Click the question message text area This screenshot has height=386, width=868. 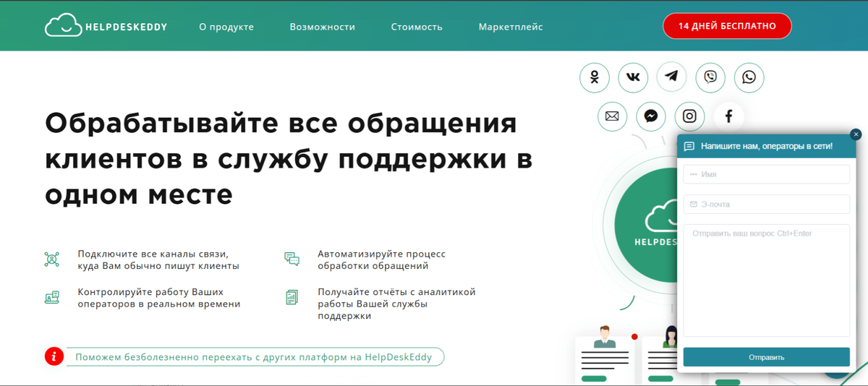[x=767, y=280]
